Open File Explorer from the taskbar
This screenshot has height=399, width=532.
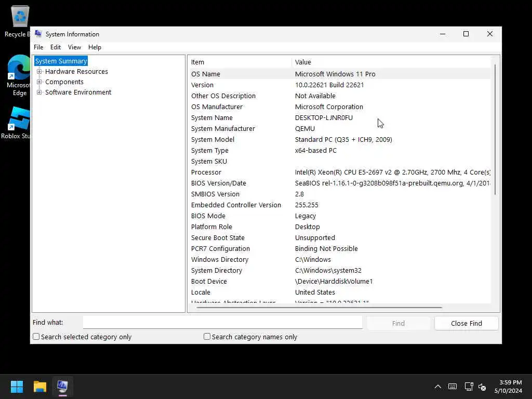point(39,387)
